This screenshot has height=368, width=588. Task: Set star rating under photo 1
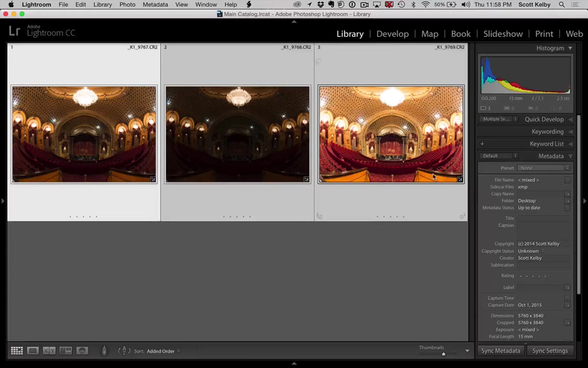point(83,216)
